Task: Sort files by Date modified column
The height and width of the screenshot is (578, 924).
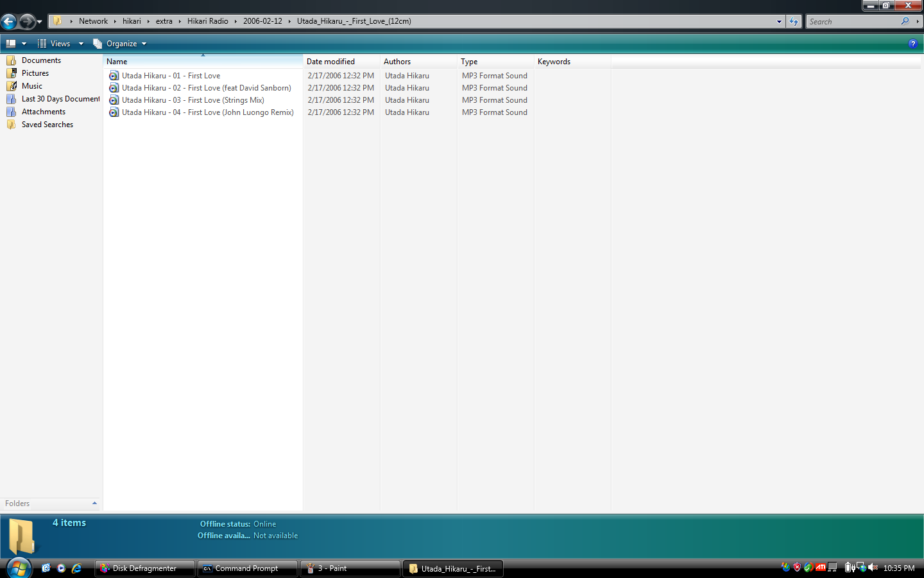Action: pyautogui.click(x=330, y=62)
